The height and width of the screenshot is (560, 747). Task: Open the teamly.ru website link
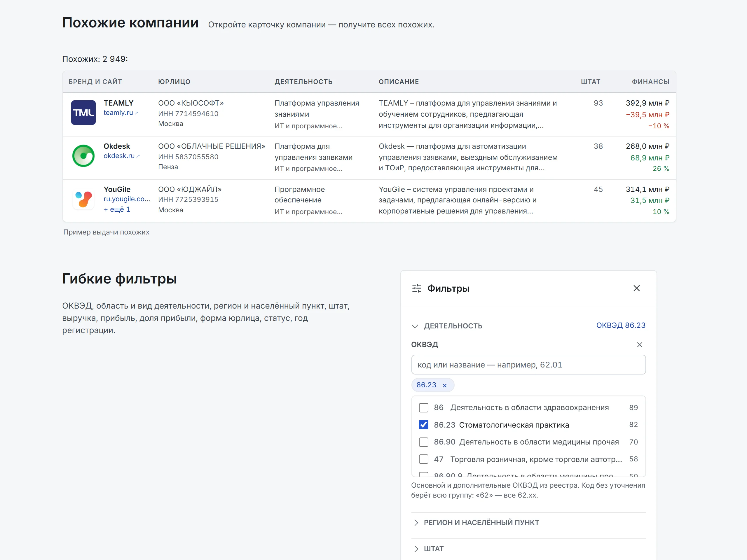click(x=121, y=113)
